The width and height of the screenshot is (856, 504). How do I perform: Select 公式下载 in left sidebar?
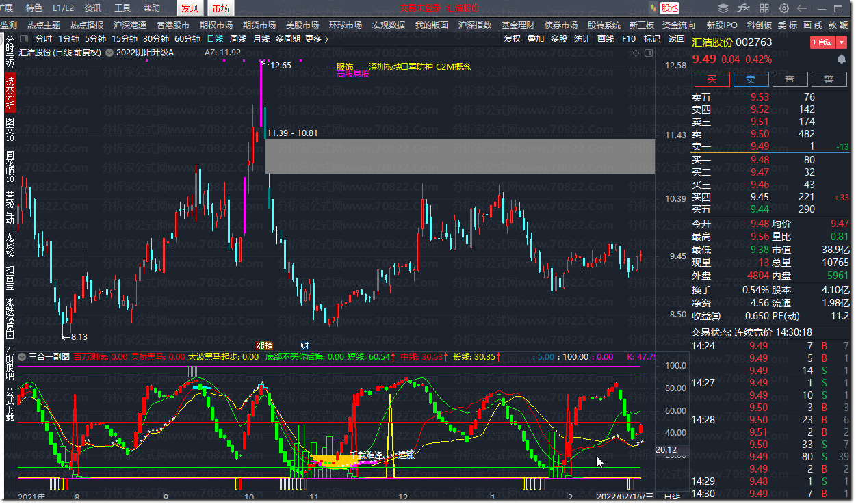point(10,406)
